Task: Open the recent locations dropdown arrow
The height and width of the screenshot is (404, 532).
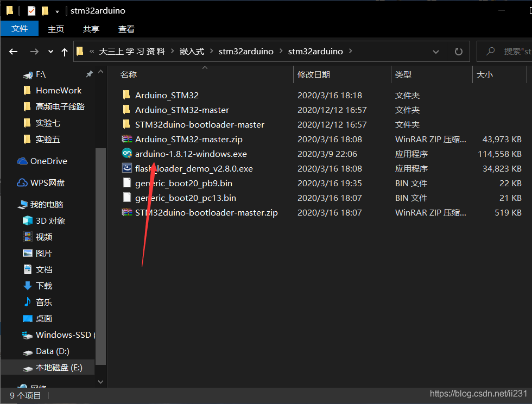Action: 50,52
